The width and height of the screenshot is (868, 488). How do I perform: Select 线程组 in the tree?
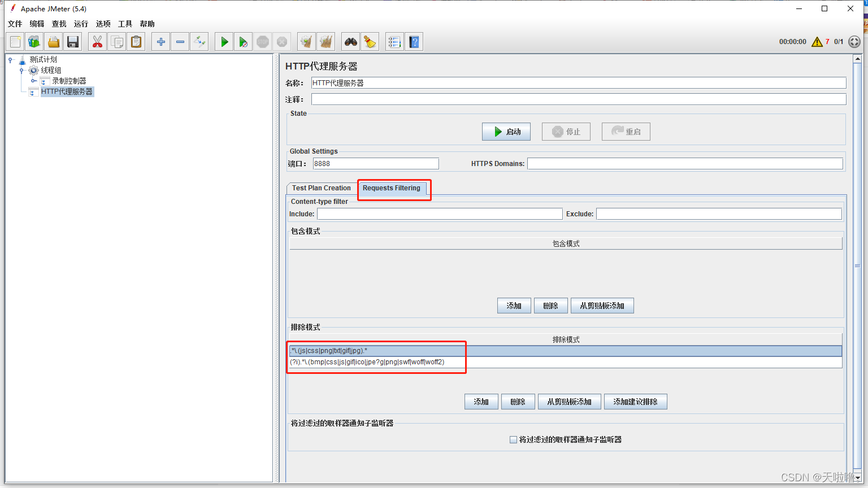point(51,70)
